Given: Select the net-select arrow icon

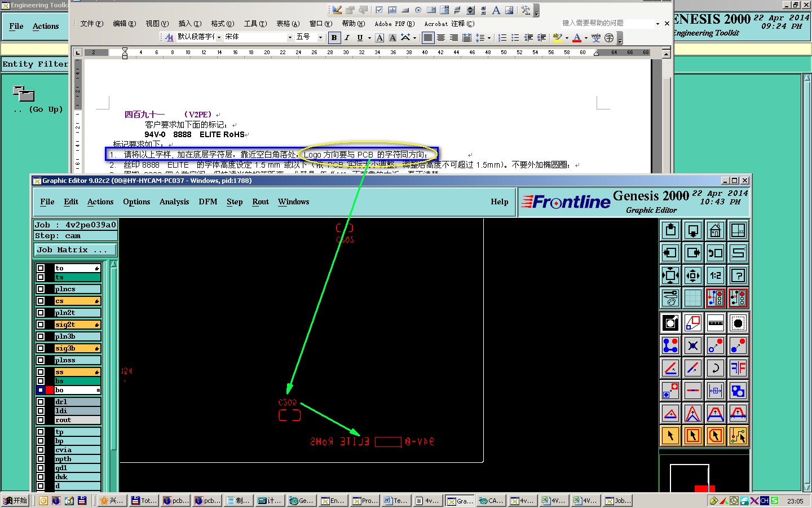Looking at the screenshot, I should coord(738,436).
